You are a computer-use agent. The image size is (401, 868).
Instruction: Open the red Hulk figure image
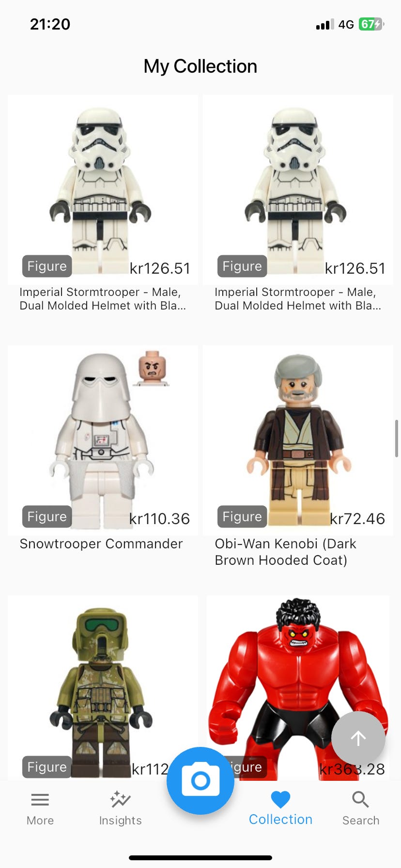tap(298, 688)
